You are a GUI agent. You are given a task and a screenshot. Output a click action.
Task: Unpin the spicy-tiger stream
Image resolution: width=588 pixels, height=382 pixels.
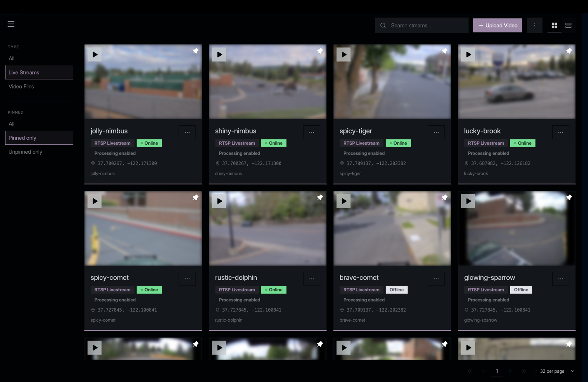click(x=444, y=51)
